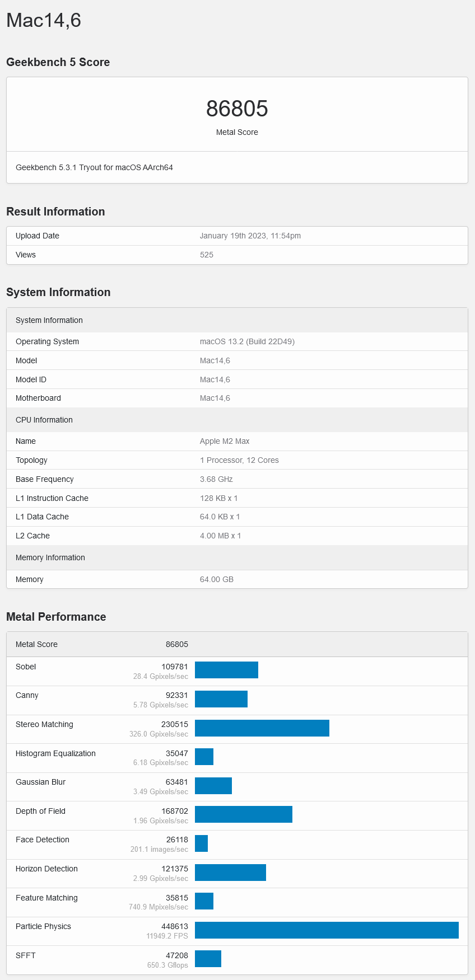Click the Gaussian Blur score 63481

click(176, 782)
